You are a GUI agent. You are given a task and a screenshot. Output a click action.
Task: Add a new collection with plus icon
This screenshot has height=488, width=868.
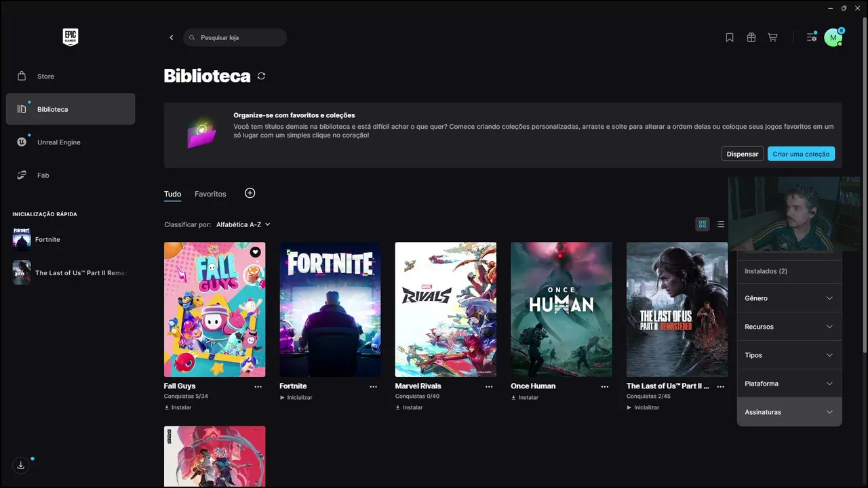pyautogui.click(x=250, y=193)
